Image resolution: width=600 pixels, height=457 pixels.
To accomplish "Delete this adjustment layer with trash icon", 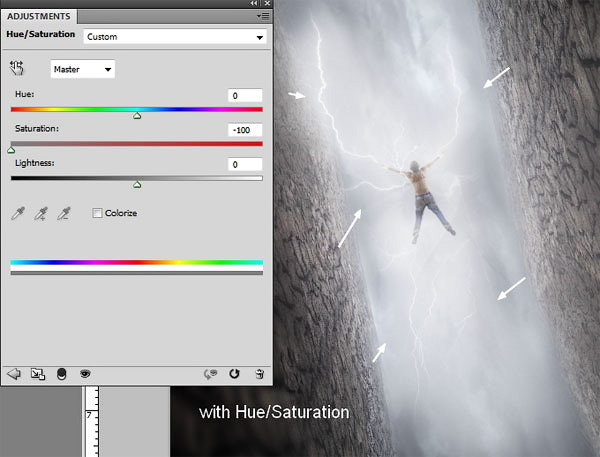I will 259,374.
